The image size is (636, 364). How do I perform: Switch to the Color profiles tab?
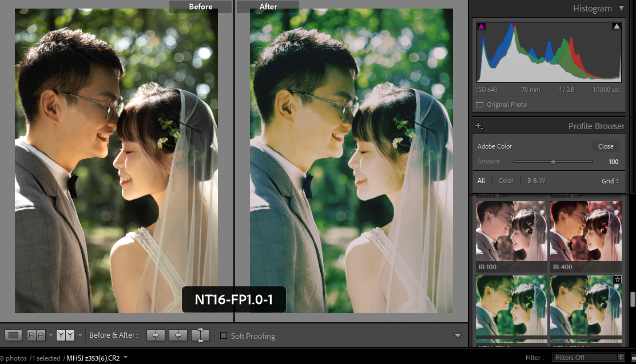pos(506,181)
